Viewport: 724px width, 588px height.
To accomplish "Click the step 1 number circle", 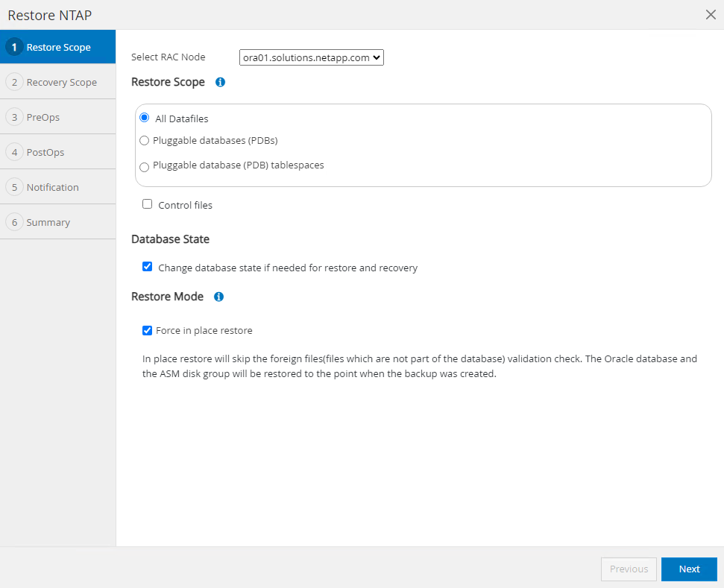I will (x=13, y=47).
